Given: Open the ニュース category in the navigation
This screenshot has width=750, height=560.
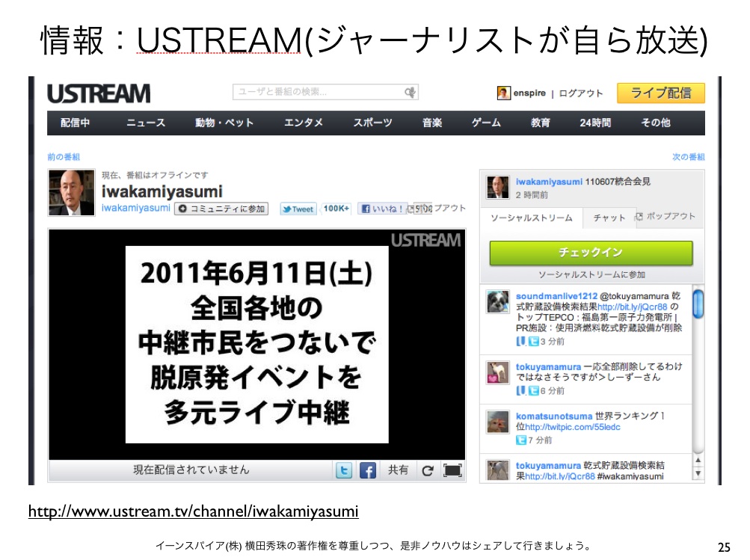Looking at the screenshot, I should [146, 123].
